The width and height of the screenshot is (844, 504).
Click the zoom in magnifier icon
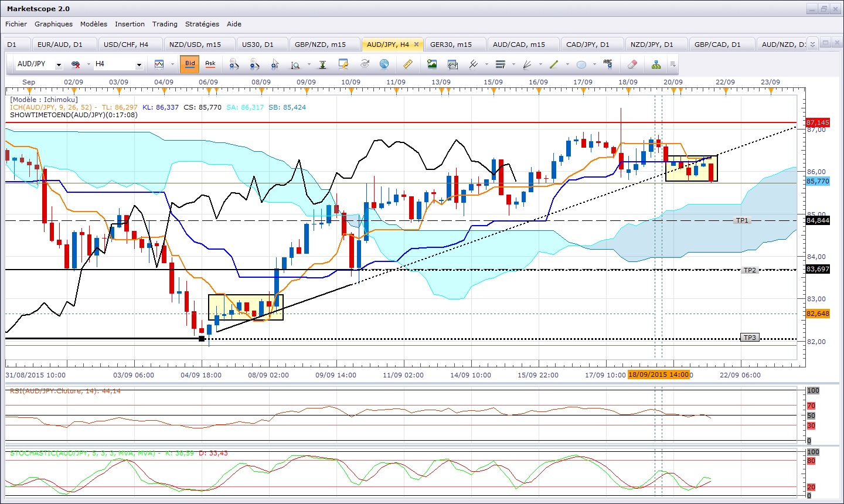[234, 64]
